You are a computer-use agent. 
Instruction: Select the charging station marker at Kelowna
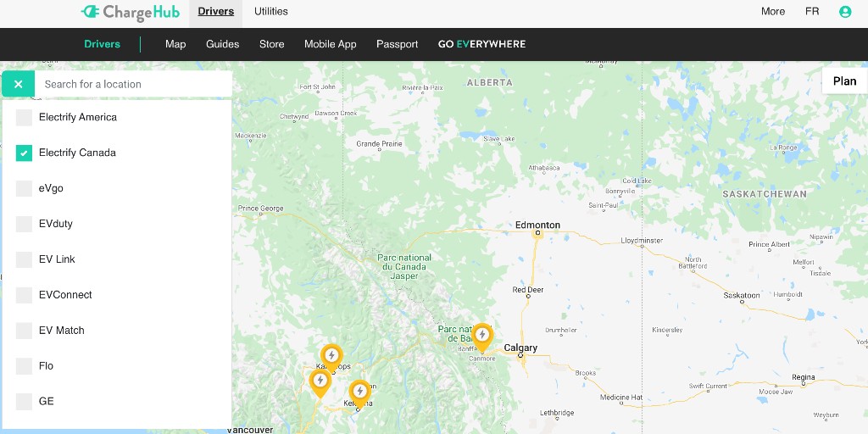[359, 393]
